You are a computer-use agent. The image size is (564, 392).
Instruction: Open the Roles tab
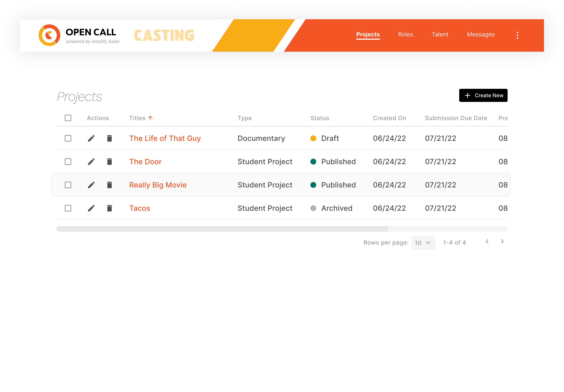point(405,34)
